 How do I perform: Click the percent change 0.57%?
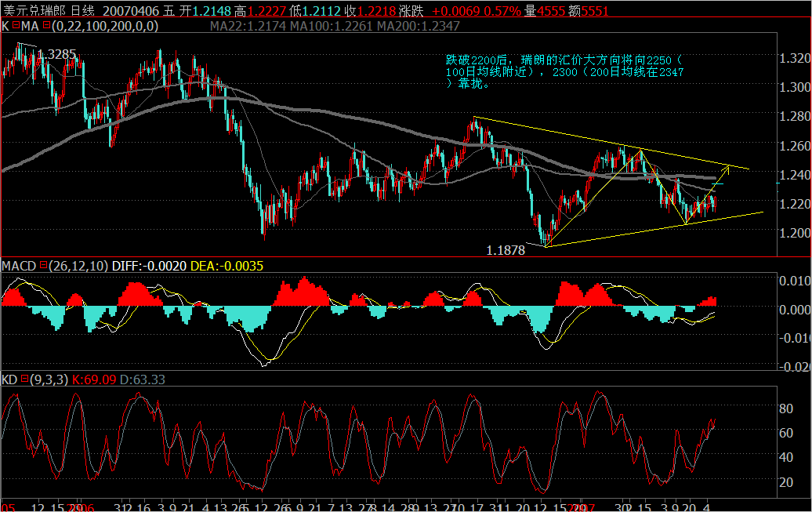[x=502, y=10]
